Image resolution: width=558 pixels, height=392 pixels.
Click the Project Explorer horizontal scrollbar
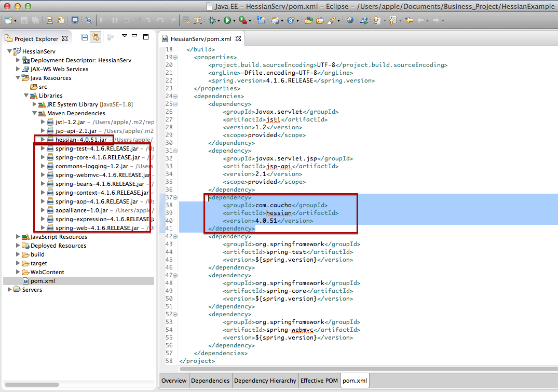pos(32,385)
